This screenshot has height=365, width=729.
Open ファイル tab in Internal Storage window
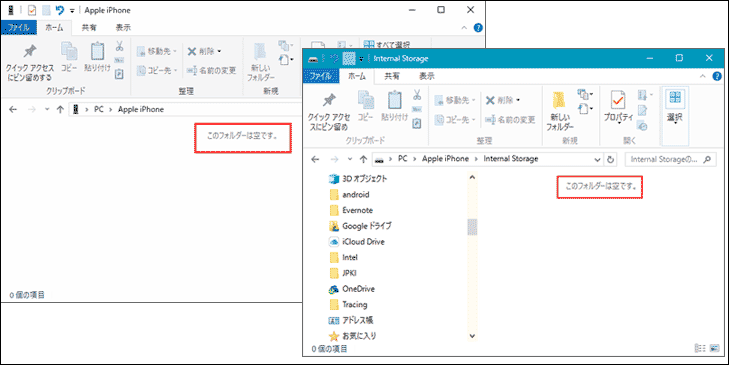[x=320, y=76]
